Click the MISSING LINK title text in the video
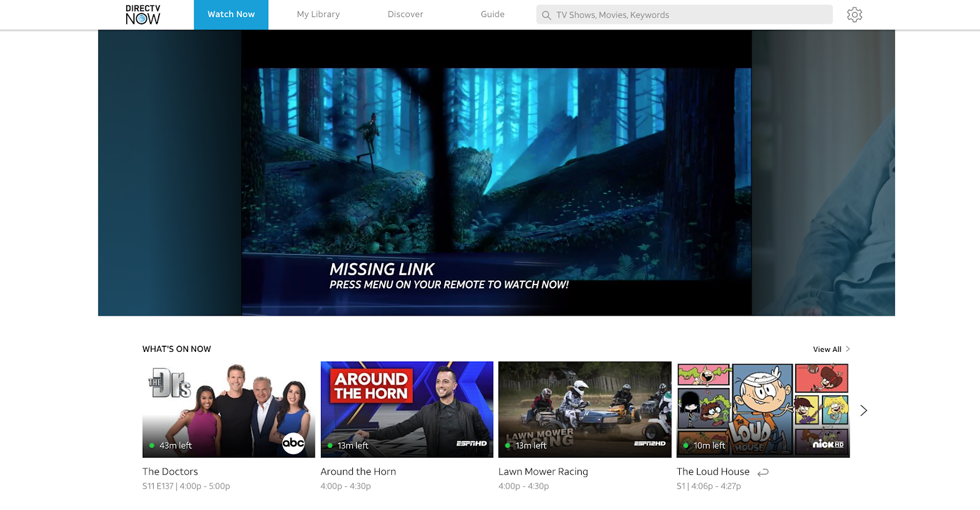This screenshot has width=980, height=510. click(382, 269)
